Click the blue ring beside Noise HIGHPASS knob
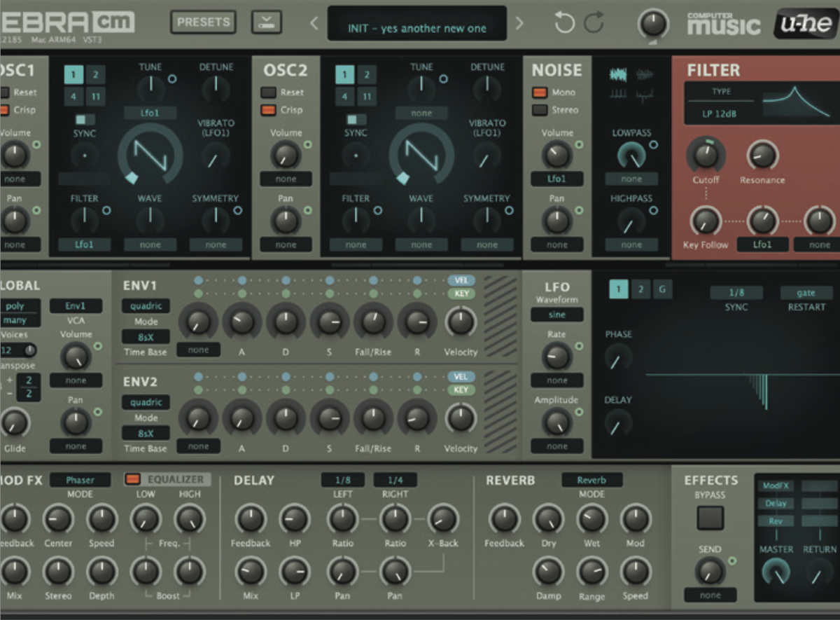Viewport: 840px width, 620px height. pos(654,210)
